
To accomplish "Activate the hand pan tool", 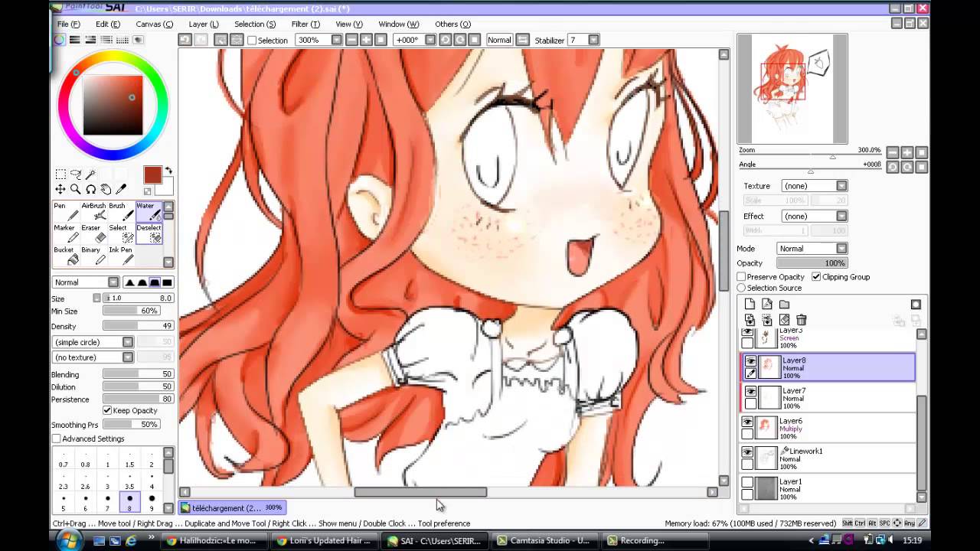I will (106, 189).
